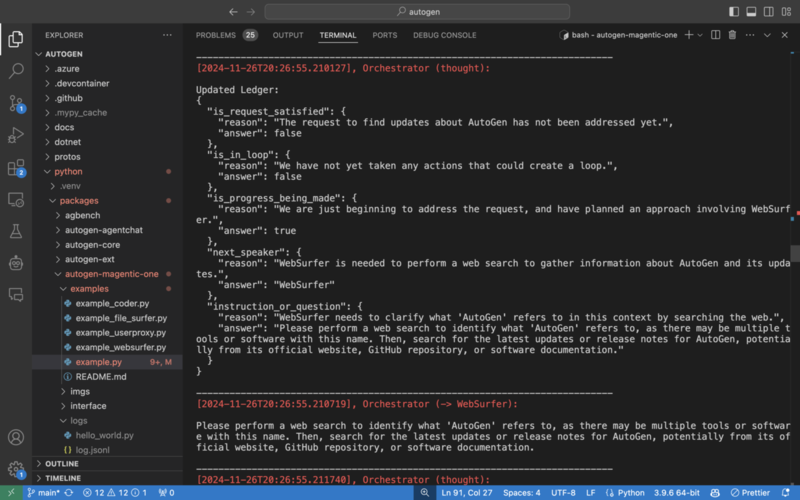Click 3.9.6 64-bit interpreter selector
This screenshot has height=500, width=800.
[677, 492]
